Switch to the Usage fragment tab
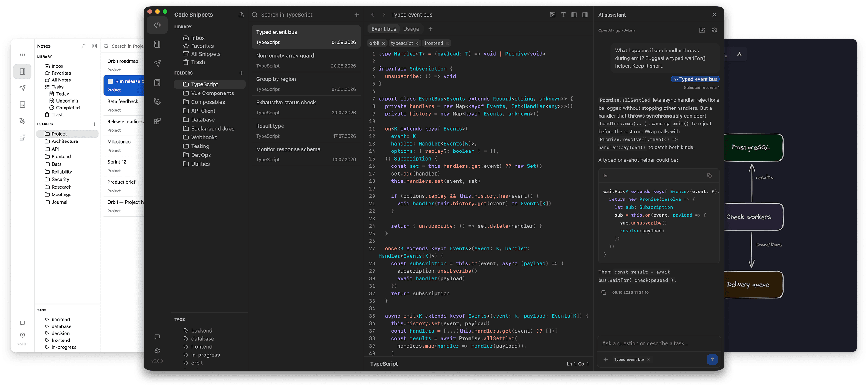This screenshot has height=386, width=868. [x=411, y=29]
